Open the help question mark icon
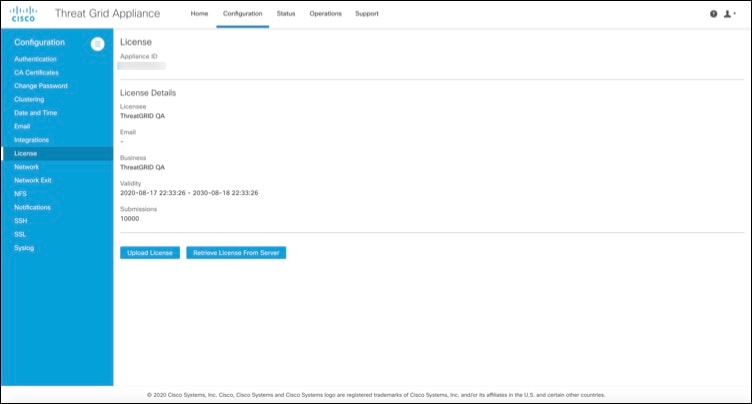 pyautogui.click(x=714, y=14)
